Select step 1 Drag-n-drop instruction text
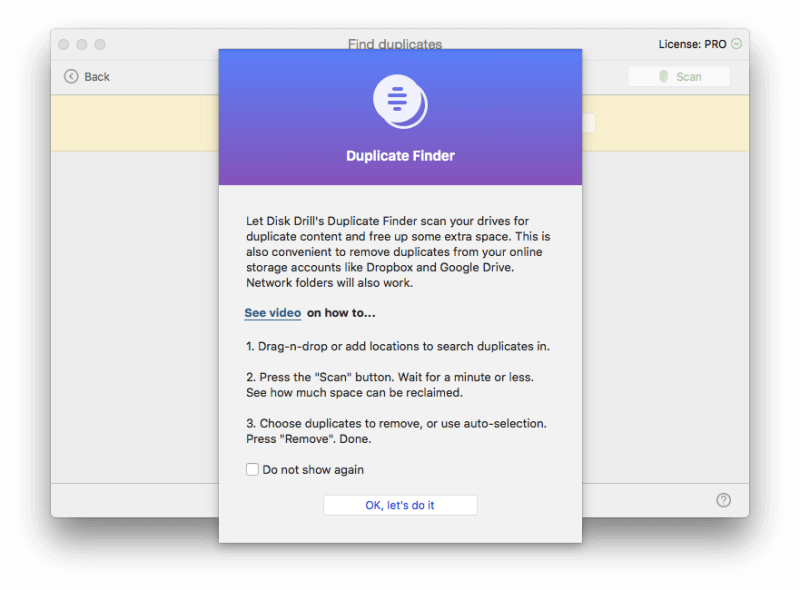This screenshot has height=590, width=800. point(398,347)
